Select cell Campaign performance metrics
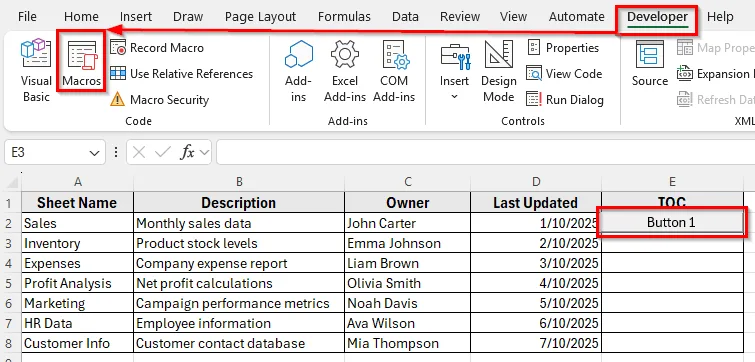This screenshot has width=755, height=362. 239,303
